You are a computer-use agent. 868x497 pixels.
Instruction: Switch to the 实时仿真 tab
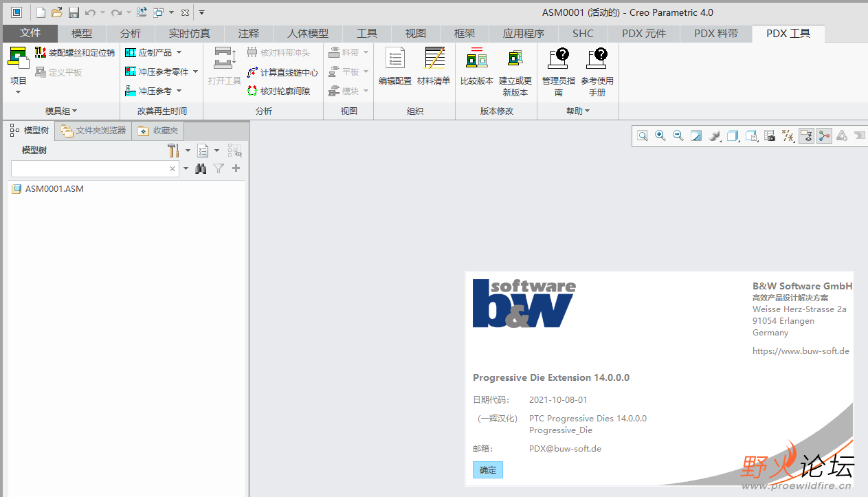[190, 33]
